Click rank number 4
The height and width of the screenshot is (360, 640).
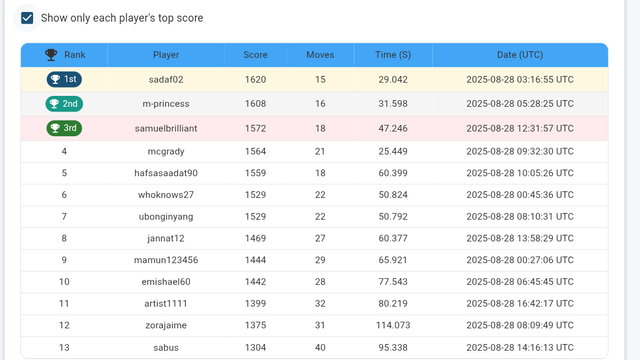click(x=64, y=151)
